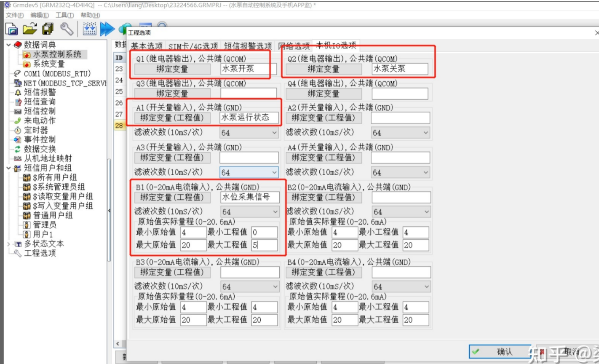Image resolution: width=599 pixels, height=364 pixels.
Task: Click the left panel collapse arrow splitter
Action: click(110, 210)
